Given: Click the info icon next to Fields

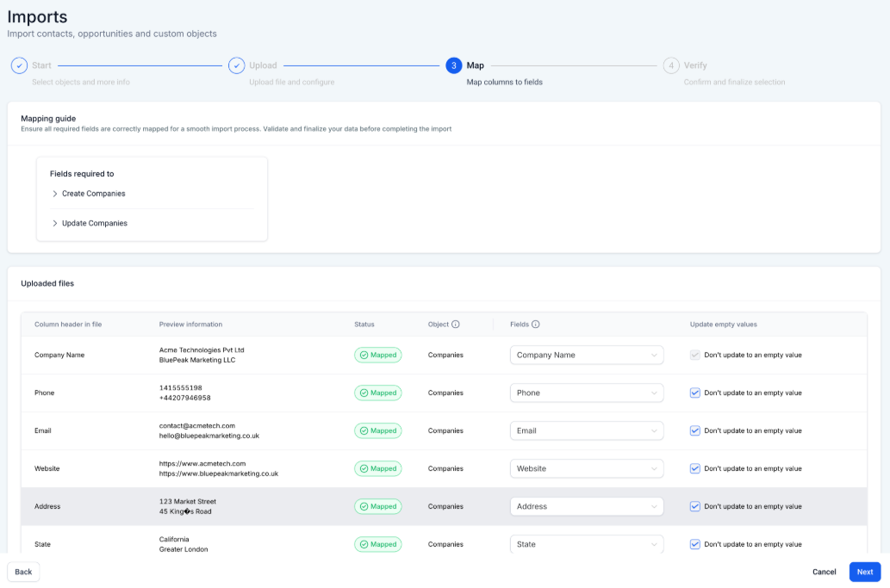Looking at the screenshot, I should click(536, 325).
